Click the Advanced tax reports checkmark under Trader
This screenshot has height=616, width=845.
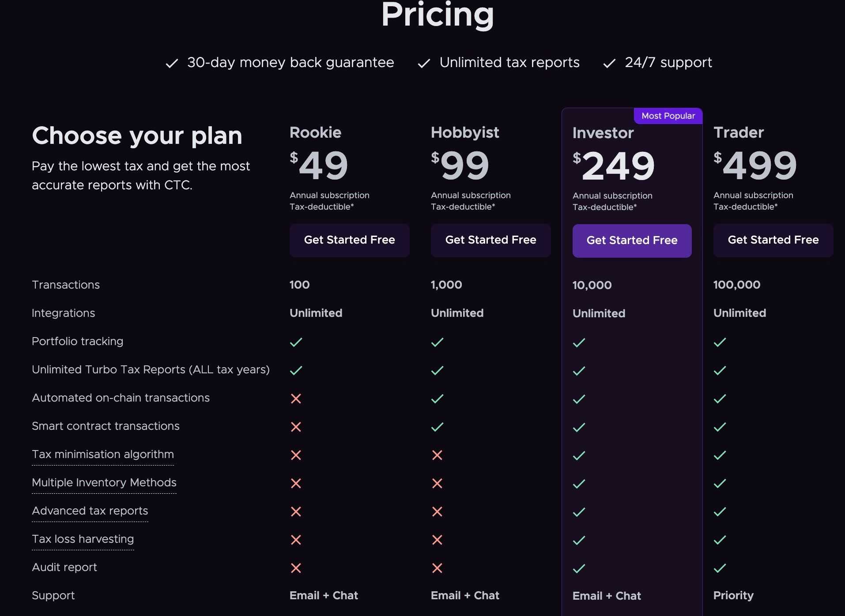pos(720,512)
